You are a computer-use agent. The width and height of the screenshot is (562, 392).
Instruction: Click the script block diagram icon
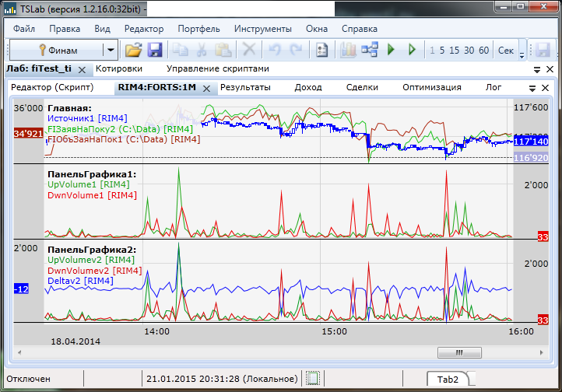coord(369,51)
